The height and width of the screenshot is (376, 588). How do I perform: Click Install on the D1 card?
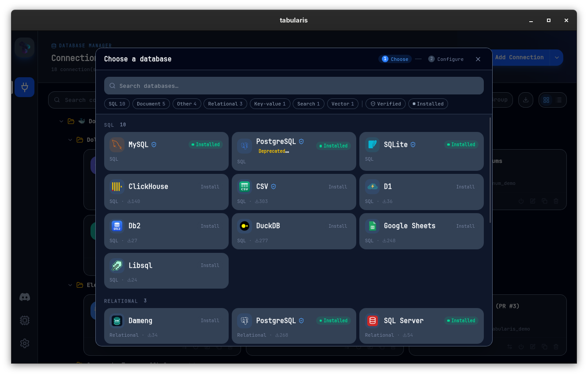[x=465, y=187]
